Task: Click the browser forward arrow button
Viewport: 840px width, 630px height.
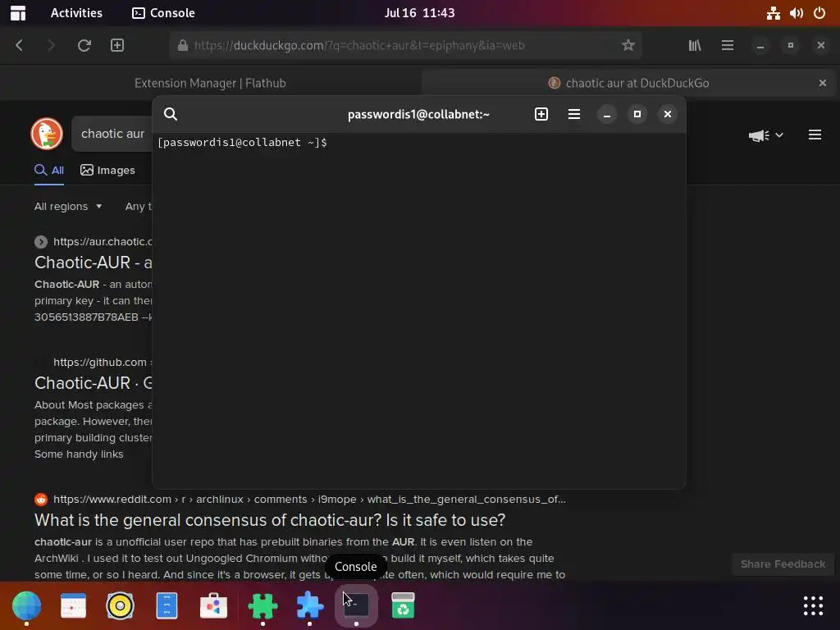Action: (51, 46)
